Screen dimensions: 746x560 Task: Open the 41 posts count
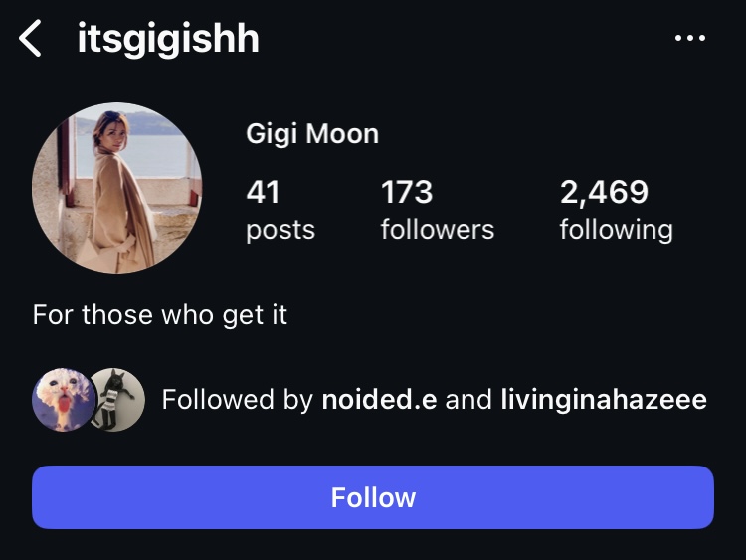tap(280, 209)
